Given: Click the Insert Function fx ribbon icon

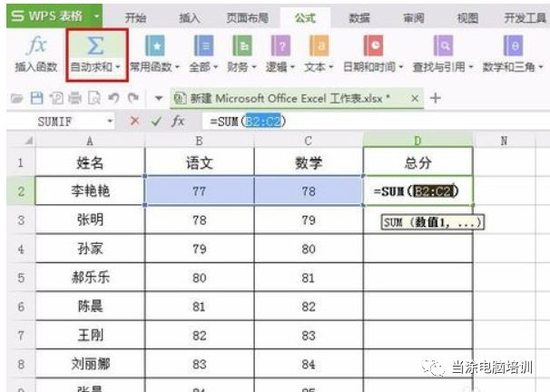Looking at the screenshot, I should point(36,45).
